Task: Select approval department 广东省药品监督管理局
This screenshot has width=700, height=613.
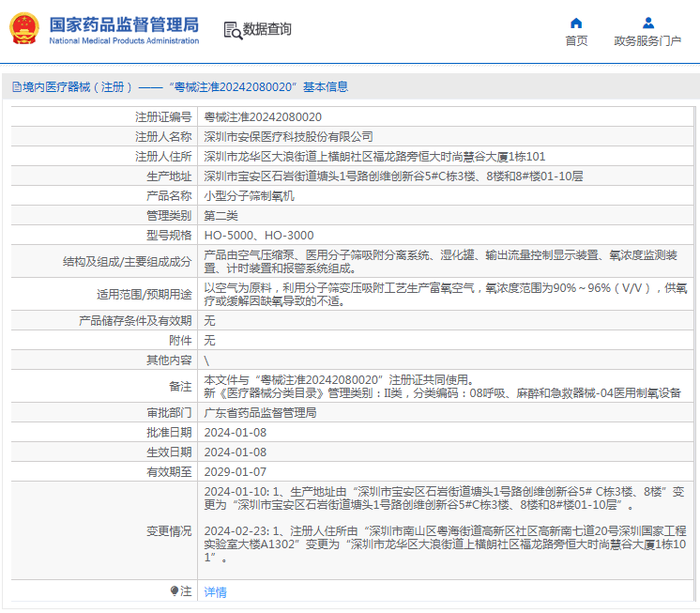Action: 260,412
